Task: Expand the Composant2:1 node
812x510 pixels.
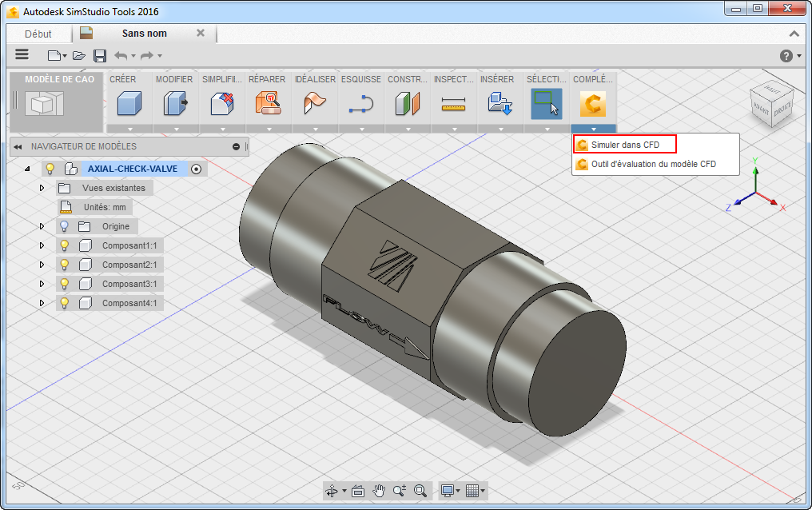Action: pos(42,265)
